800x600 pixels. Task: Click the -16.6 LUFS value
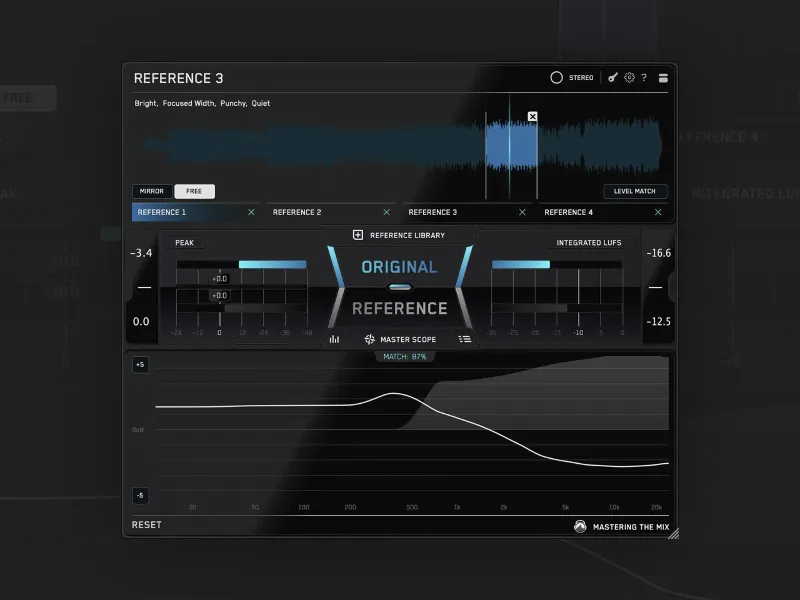(x=659, y=253)
